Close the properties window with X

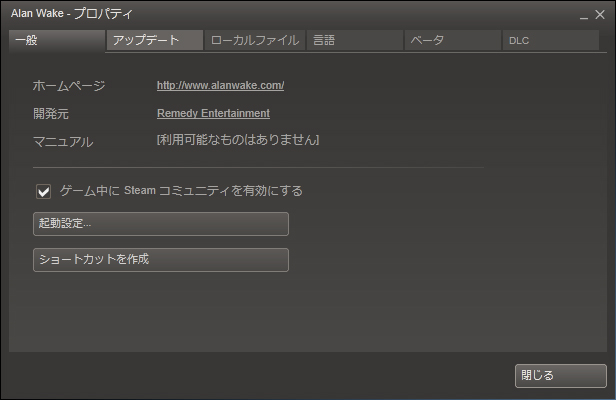click(600, 15)
